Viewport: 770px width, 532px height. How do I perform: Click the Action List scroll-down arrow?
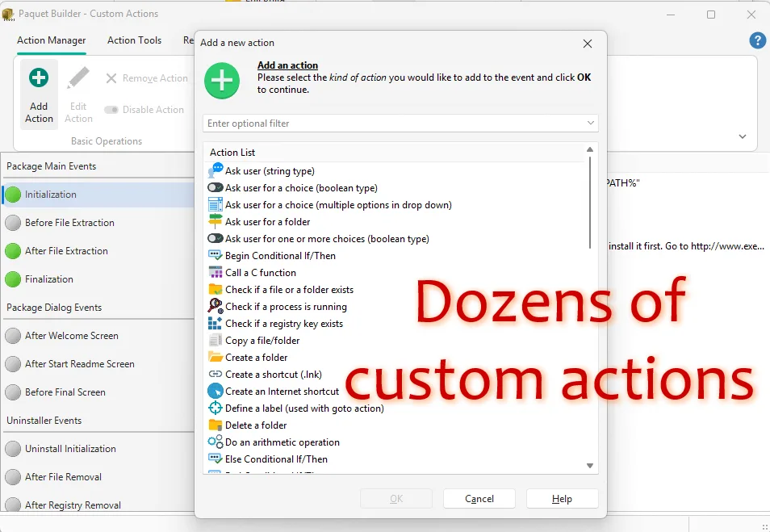pos(590,466)
